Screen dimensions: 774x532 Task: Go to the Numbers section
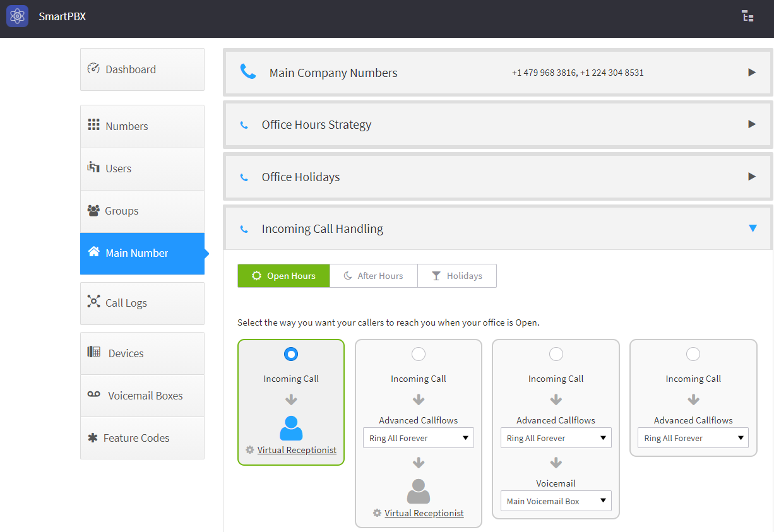[x=143, y=126]
